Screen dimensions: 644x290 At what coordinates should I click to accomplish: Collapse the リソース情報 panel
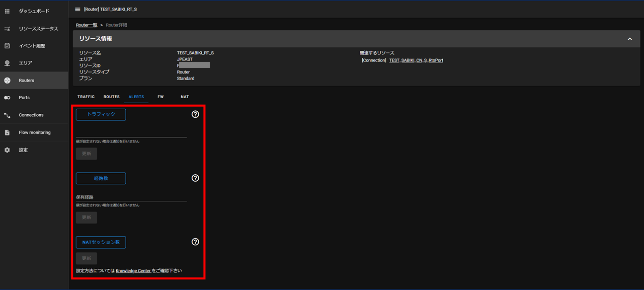pos(629,39)
